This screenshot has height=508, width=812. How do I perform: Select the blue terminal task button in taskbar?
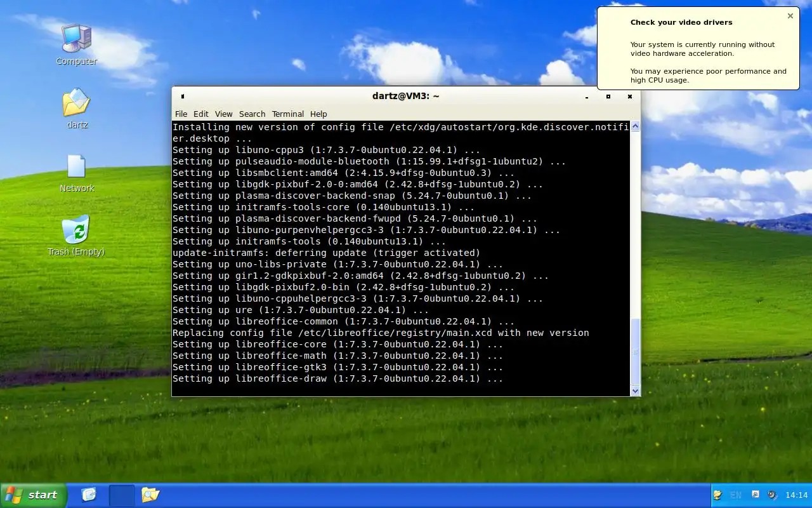(122, 495)
